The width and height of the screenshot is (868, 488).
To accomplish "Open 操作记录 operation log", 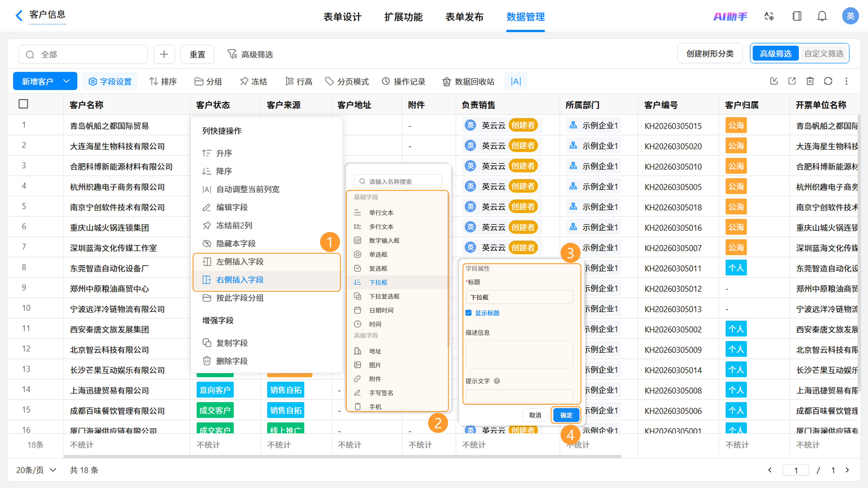I will point(403,81).
